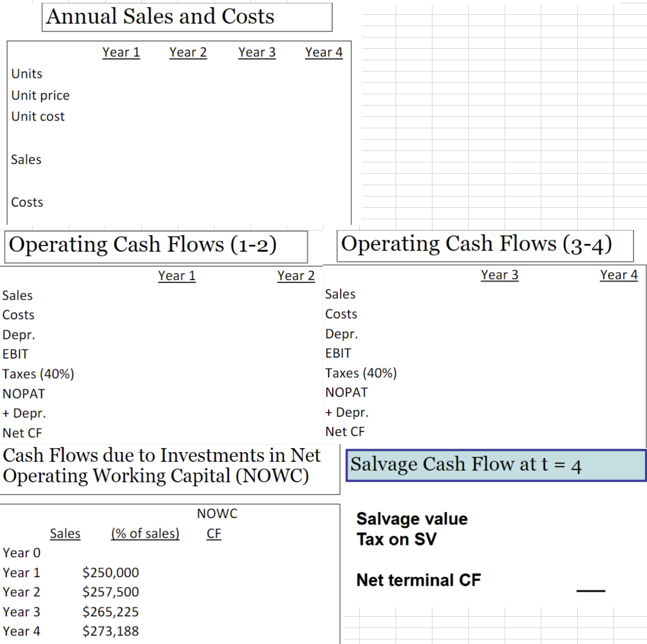Viewport: 647px width, 644px height.
Task: Click the Costs label under Sales
Action: pos(27,202)
